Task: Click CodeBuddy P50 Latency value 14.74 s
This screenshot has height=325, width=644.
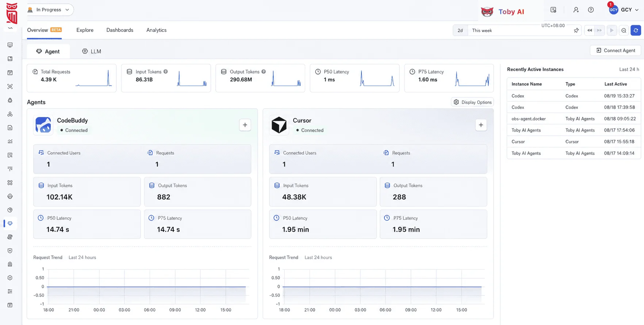Action: pyautogui.click(x=58, y=229)
